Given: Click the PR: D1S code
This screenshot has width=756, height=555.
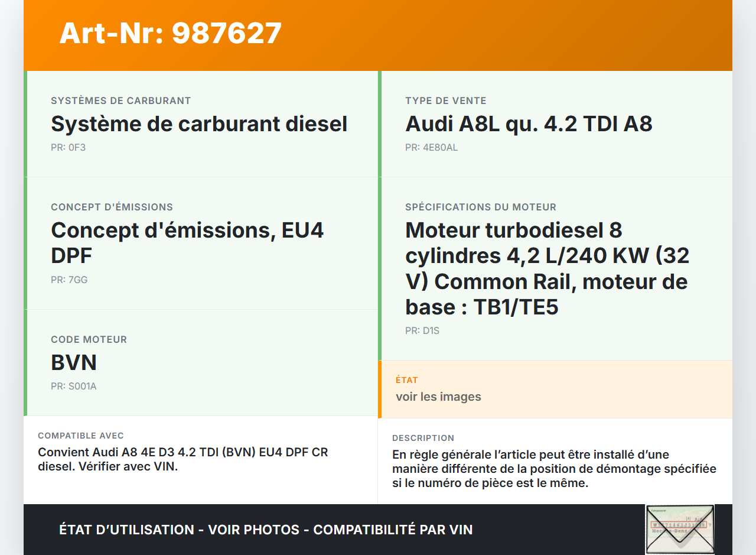Looking at the screenshot, I should click(x=422, y=330).
